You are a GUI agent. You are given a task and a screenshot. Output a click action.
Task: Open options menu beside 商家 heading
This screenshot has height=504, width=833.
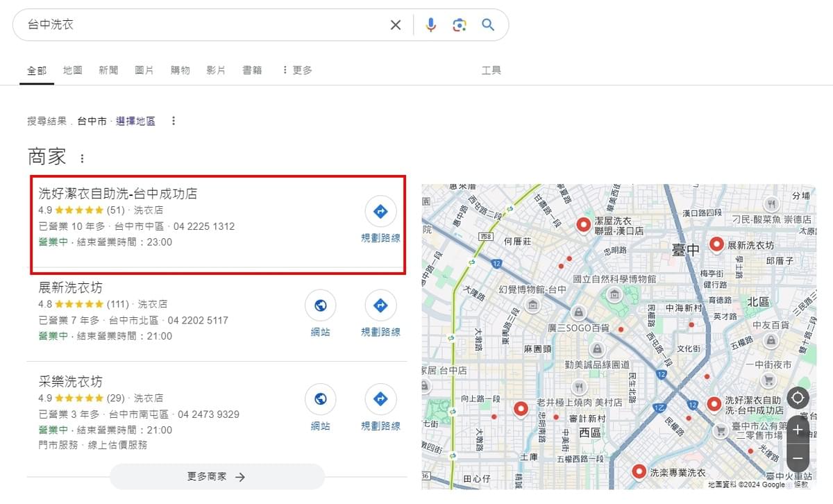point(82,158)
